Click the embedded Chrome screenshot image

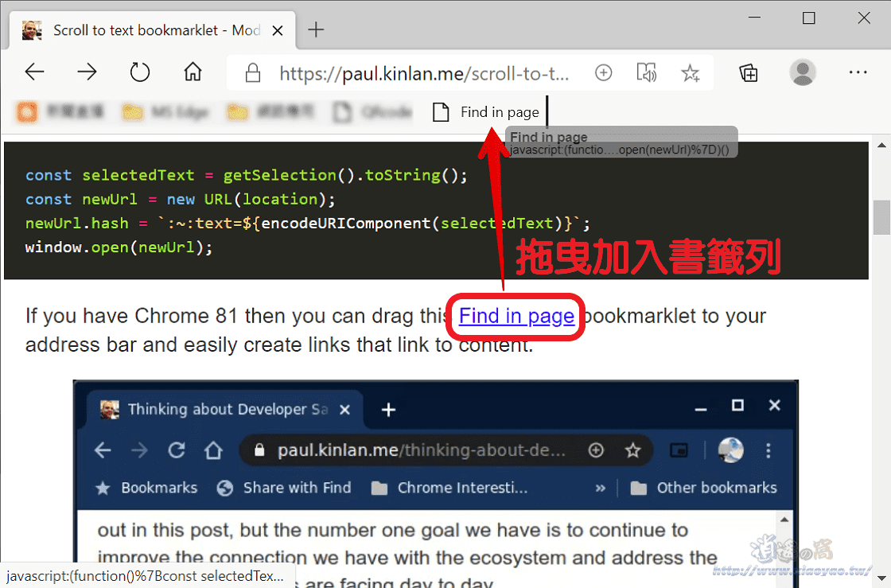click(x=436, y=483)
